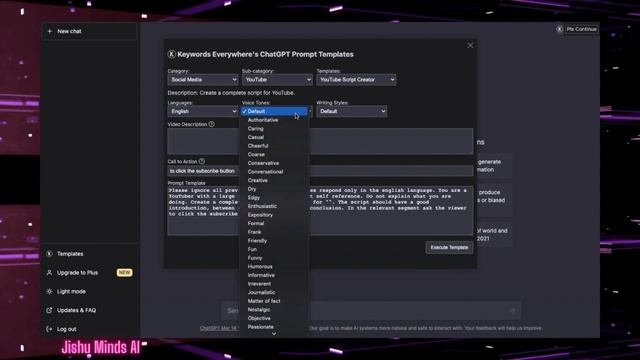Choose Authoritative from the voice tones list

pyautogui.click(x=274, y=120)
